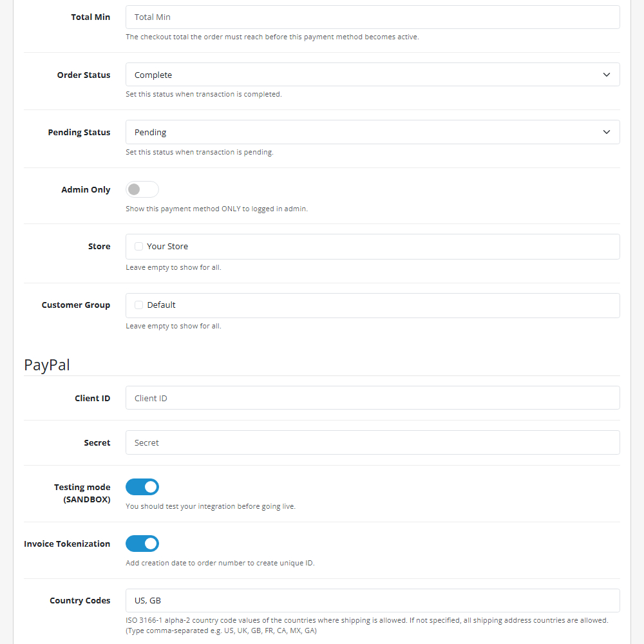The image size is (644, 644).
Task: Enable the Admin Only toggle
Action: click(142, 189)
